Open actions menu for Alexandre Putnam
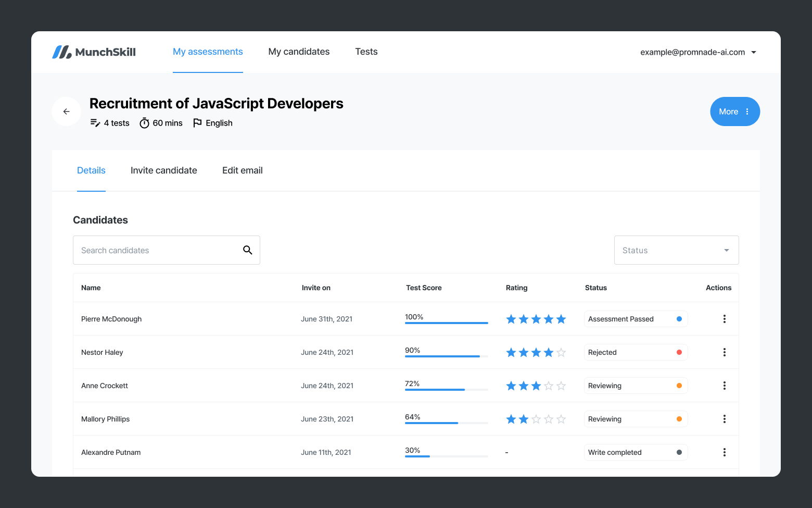This screenshot has width=812, height=508. click(725, 452)
